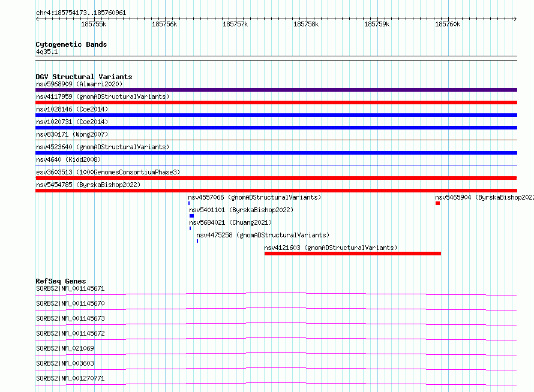Open the nsv1020731 (Coe2014) label
Image resolution: width=534 pixels, height=392 pixels.
click(72, 122)
